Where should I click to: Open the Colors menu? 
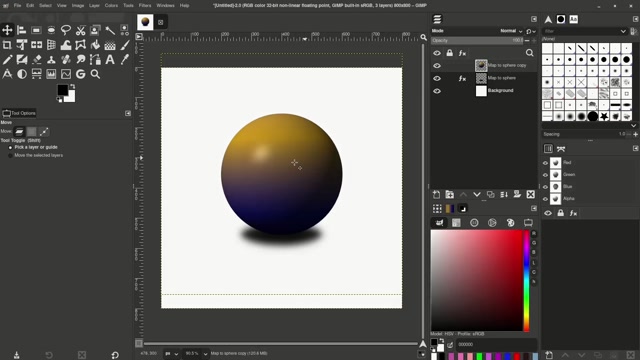coord(111,6)
